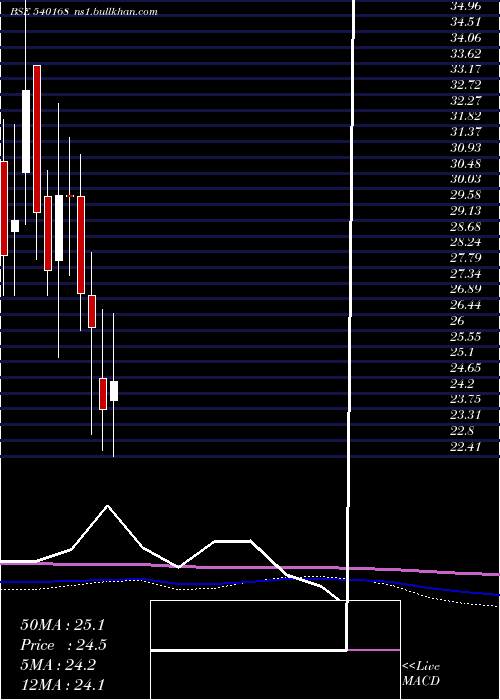Click the 33.17 price axis label

pos(465,69)
